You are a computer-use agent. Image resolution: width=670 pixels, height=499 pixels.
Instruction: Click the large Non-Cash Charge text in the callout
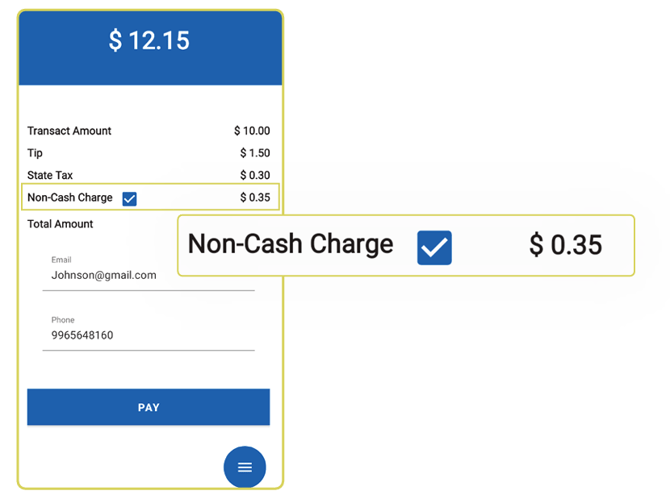tap(290, 244)
